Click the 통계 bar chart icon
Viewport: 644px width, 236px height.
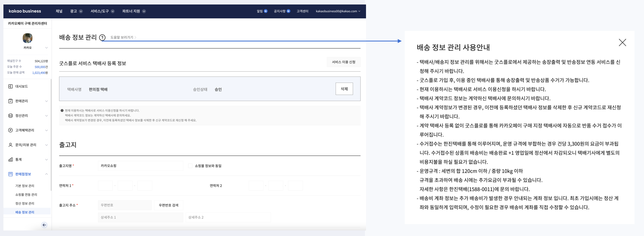click(x=11, y=159)
